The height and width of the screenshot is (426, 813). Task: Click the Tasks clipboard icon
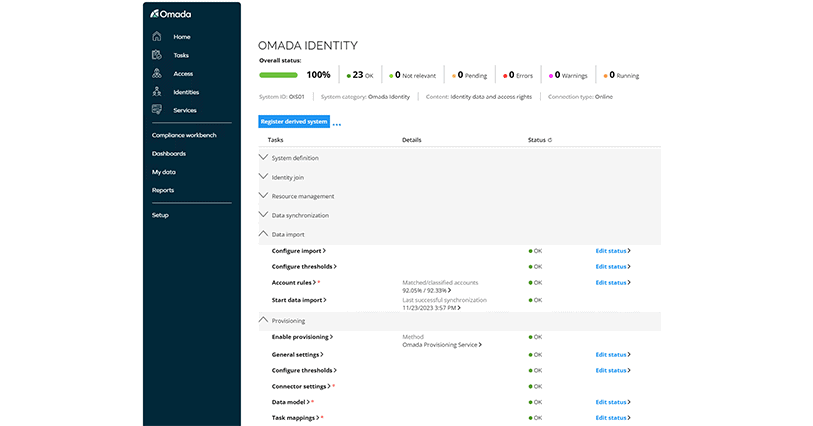click(x=157, y=55)
